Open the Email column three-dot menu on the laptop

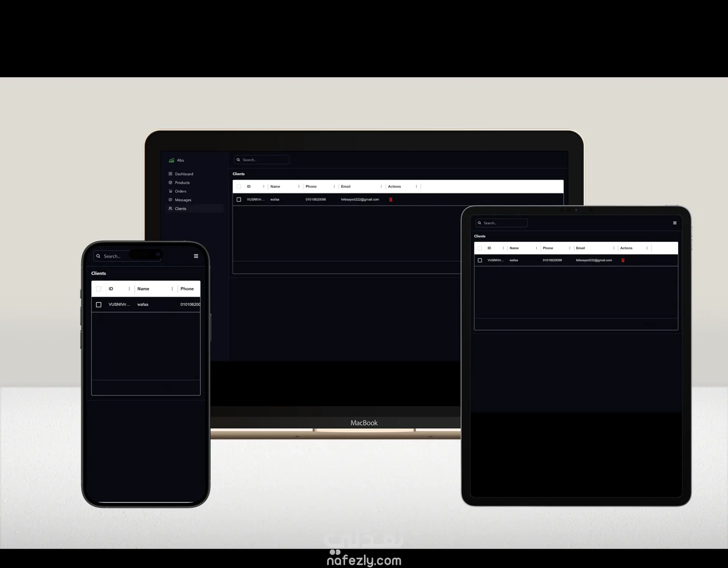pos(381,186)
